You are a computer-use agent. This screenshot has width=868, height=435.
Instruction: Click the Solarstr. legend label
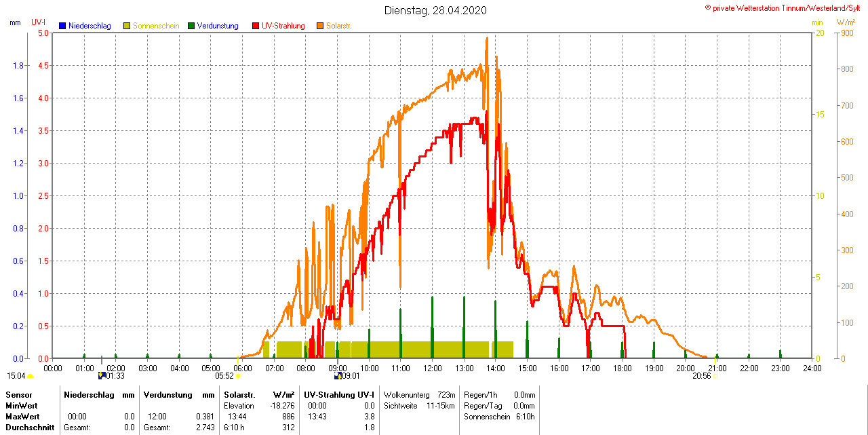339,26
